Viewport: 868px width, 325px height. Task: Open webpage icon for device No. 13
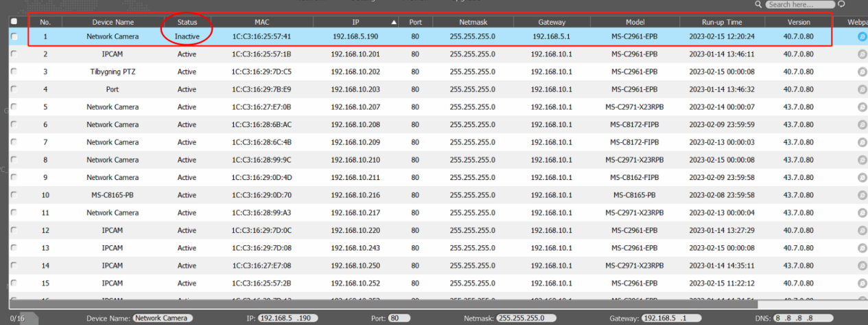coord(863,248)
